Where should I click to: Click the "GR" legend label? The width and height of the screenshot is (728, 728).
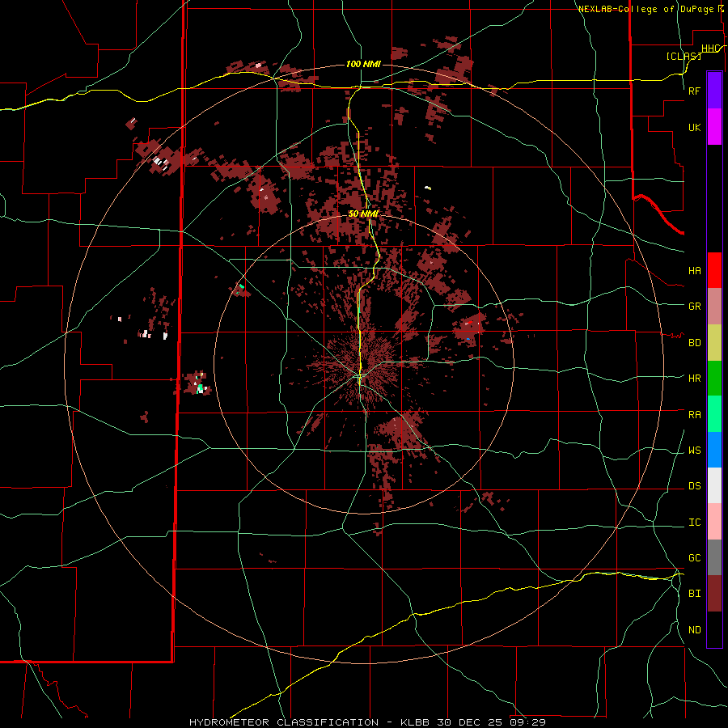click(694, 307)
